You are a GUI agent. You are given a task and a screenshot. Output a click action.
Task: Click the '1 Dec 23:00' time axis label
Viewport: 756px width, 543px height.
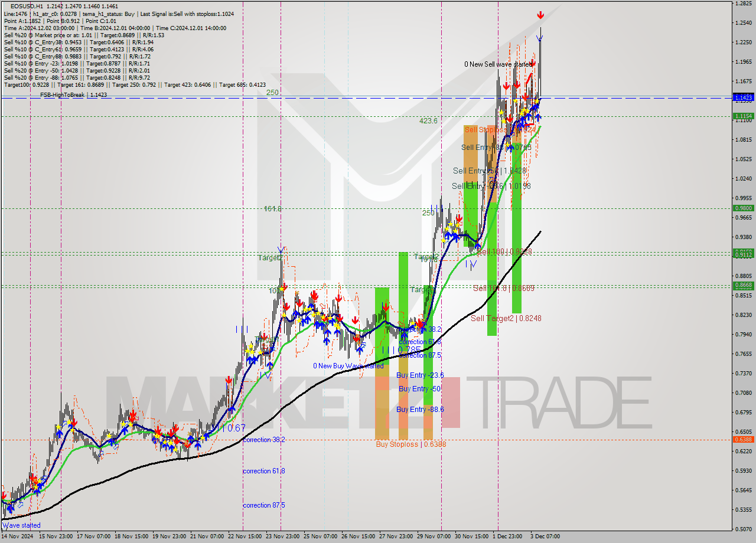click(x=507, y=537)
